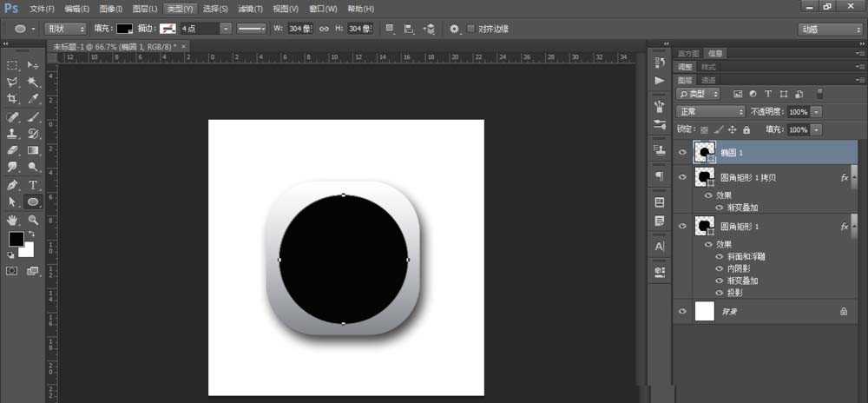Click the black fill color swatch
This screenshot has width=868, height=403.
125,29
